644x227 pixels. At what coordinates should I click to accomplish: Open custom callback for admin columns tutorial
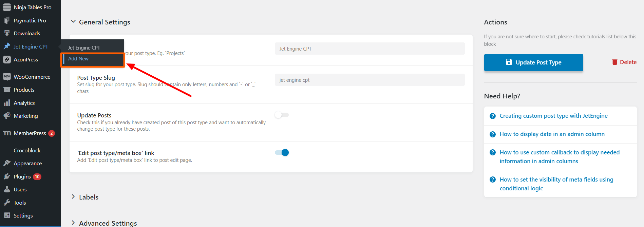click(560, 157)
